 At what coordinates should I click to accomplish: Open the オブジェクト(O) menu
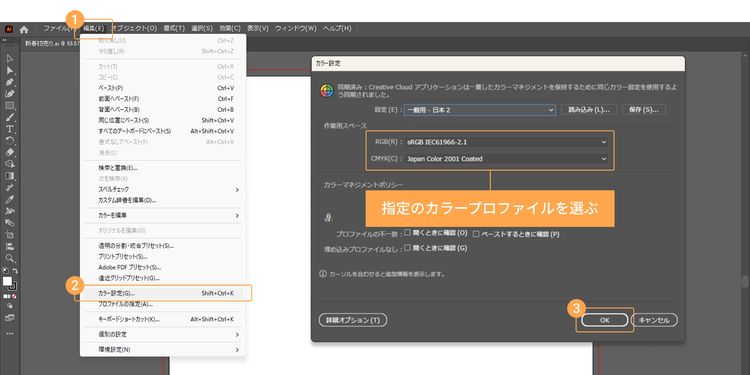click(x=134, y=29)
